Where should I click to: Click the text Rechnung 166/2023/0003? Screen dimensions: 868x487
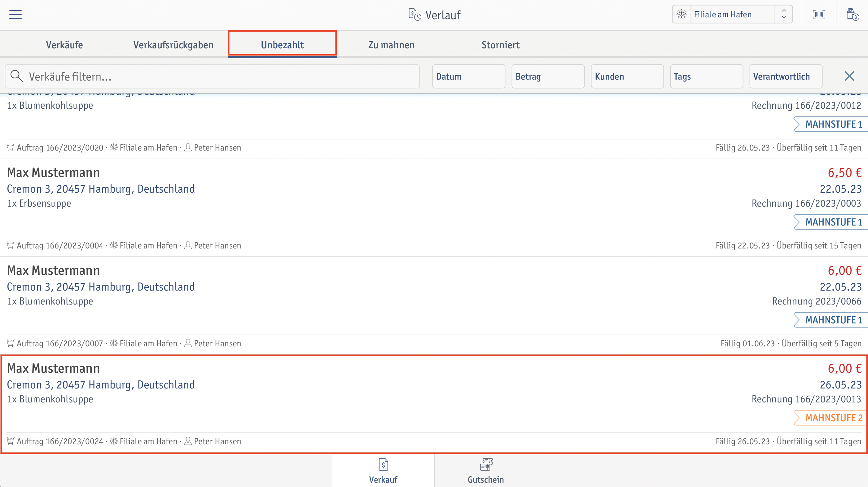(806, 204)
